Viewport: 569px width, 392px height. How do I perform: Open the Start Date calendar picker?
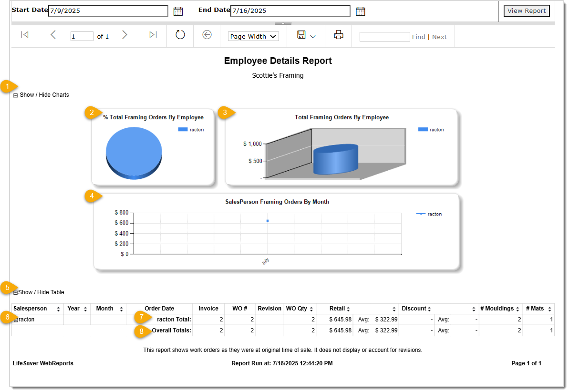[178, 10]
